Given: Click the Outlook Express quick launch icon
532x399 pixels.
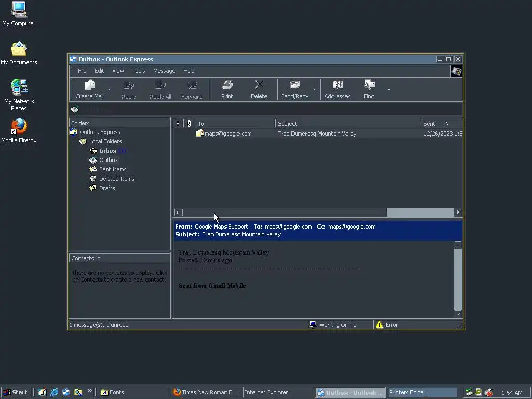Looking at the screenshot, I should pyautogui.click(x=66, y=392).
